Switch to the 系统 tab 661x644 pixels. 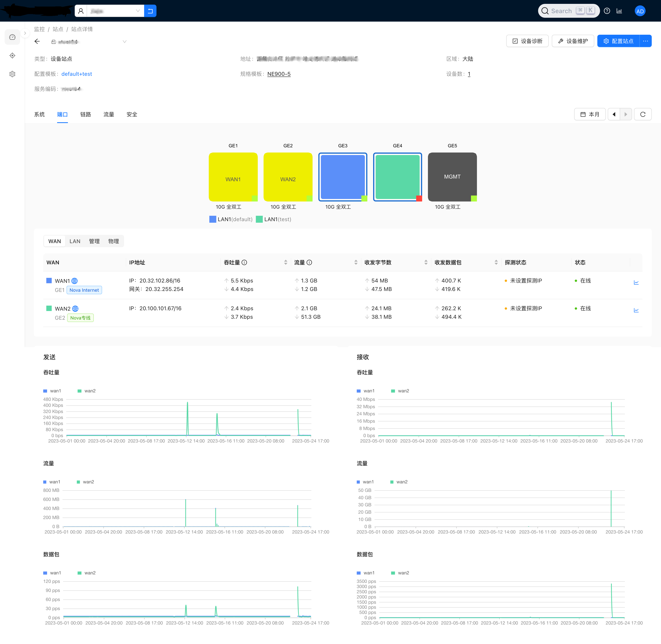click(39, 114)
